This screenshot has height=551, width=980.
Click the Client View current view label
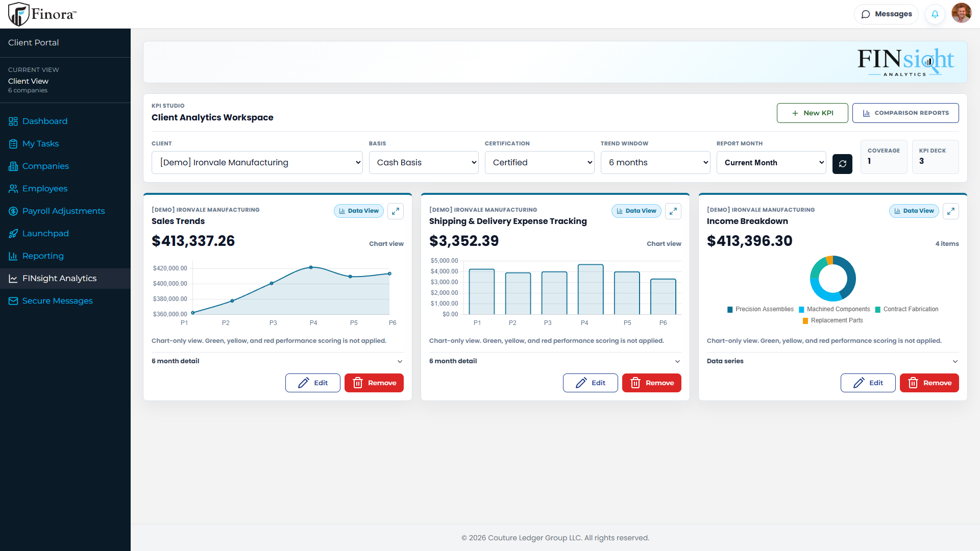coord(28,82)
